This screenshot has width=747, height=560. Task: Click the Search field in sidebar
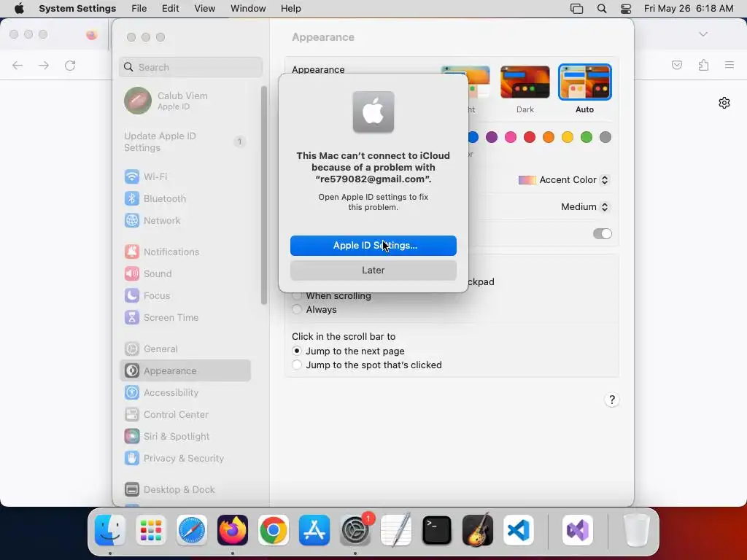[190, 67]
